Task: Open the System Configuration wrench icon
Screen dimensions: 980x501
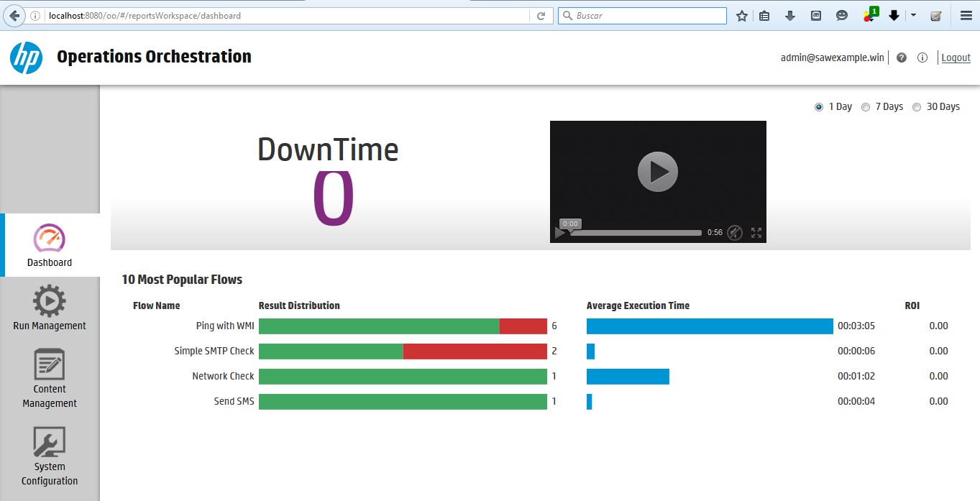Action: coord(49,442)
